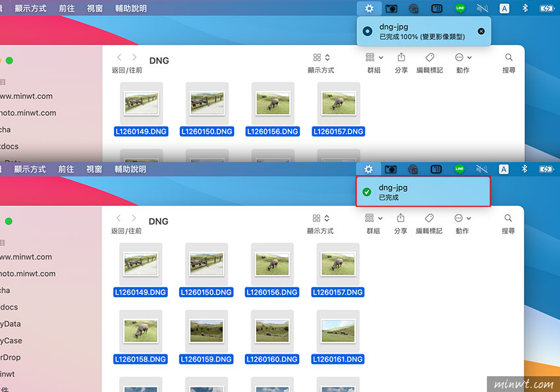Image resolution: width=560 pixels, height=392 pixels.
Task: Click the 編輯標記 tag icon in upper Finder toolbar
Action: pyautogui.click(x=430, y=57)
